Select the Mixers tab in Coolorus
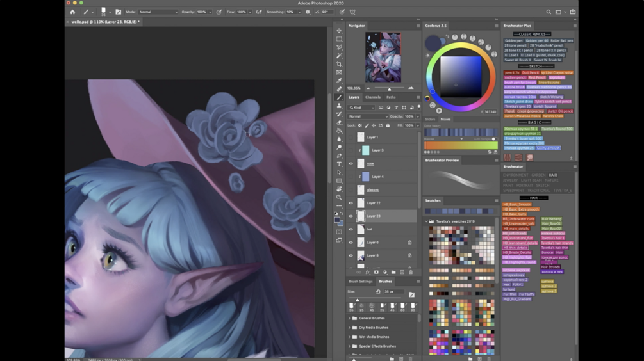Image resolution: width=644 pixels, height=361 pixels. (x=445, y=120)
